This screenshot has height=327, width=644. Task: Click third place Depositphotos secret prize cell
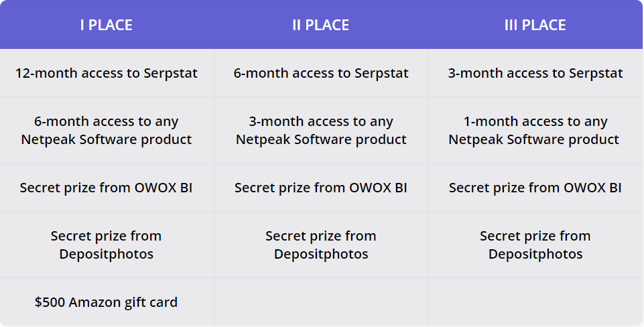pos(535,245)
